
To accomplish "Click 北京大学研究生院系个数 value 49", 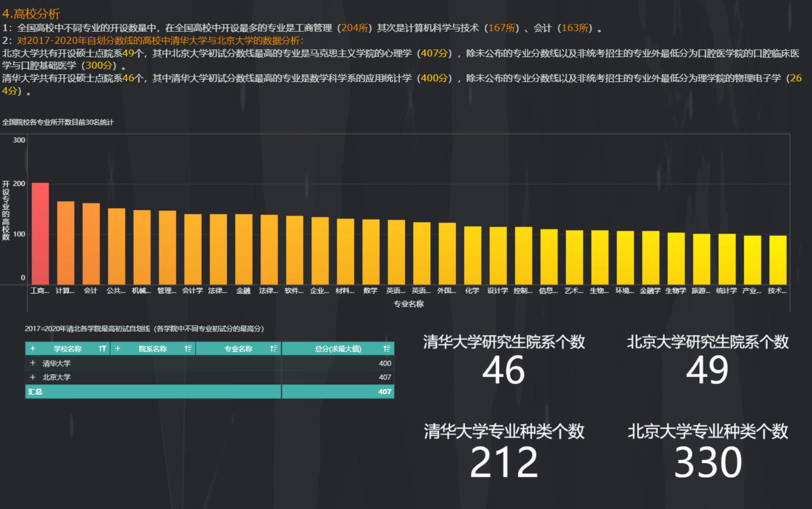I will point(707,370).
